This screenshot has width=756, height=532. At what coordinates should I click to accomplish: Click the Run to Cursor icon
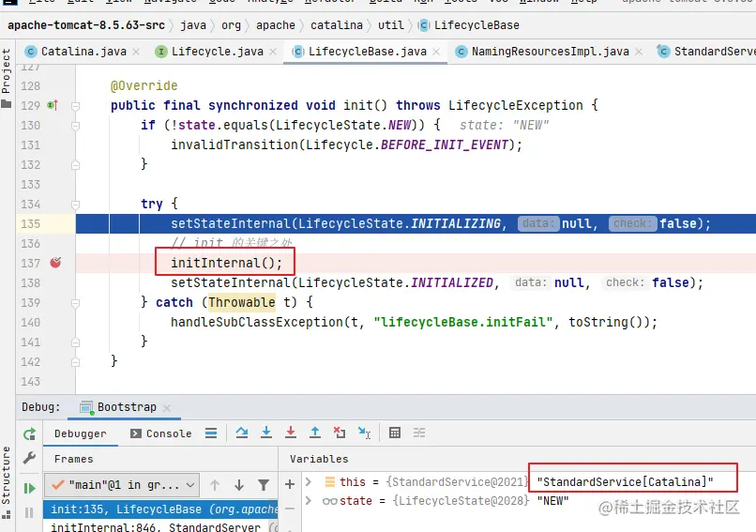coord(364,433)
